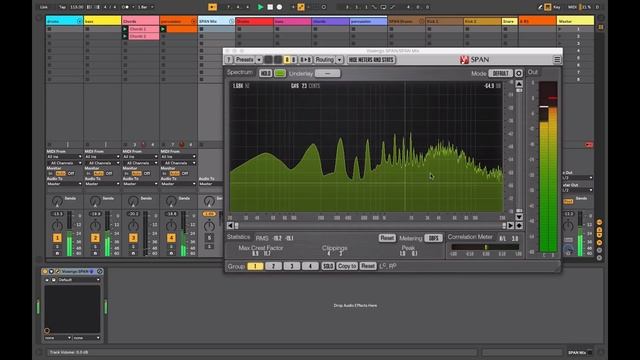Viewport: 640px width, 360px height.
Task: Select the drums track header
Action: [64, 21]
